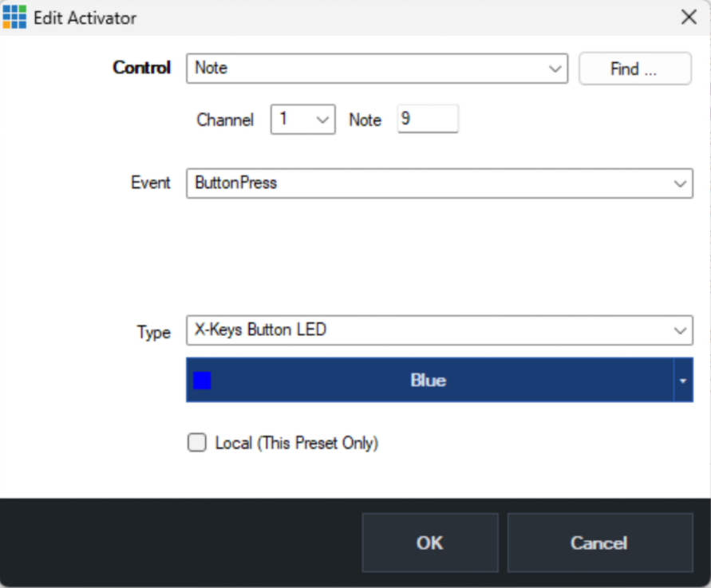Click the chevron arrow of the Control combo box
711x588 pixels.
555,69
